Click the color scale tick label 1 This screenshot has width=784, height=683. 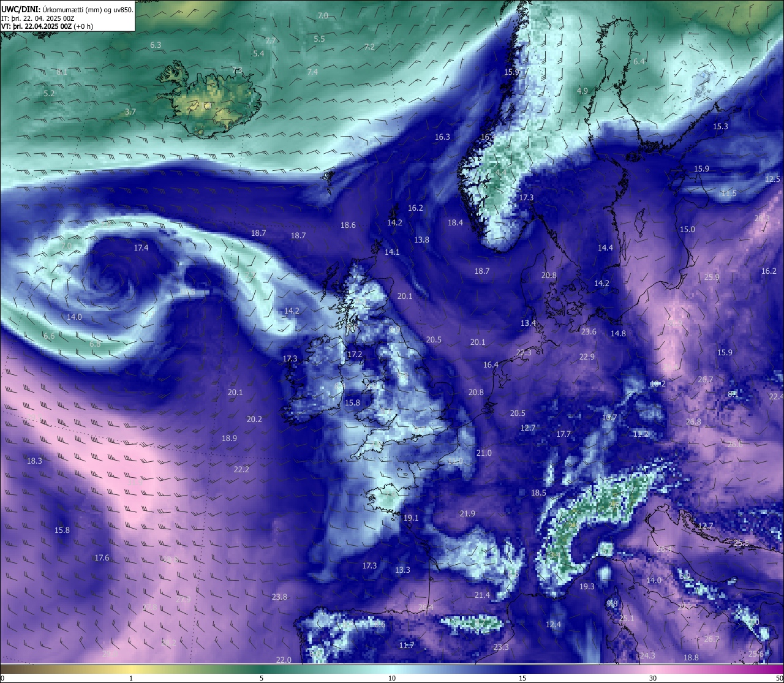click(130, 678)
